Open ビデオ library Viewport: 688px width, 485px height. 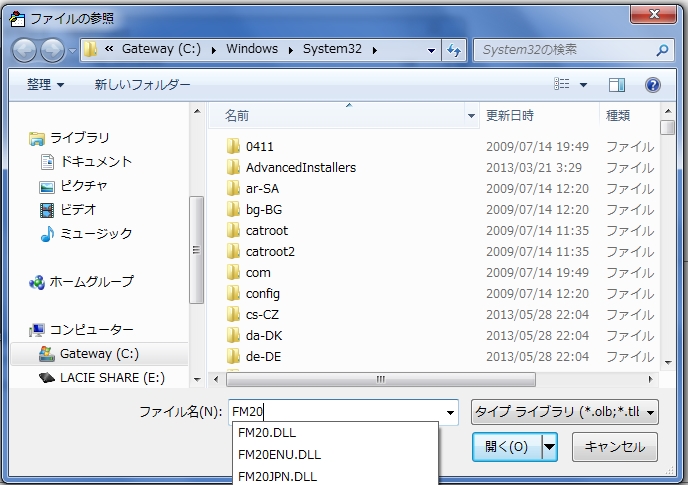[68, 209]
